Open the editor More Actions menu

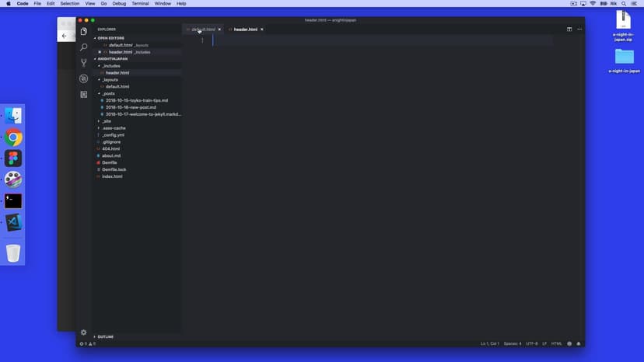point(579,30)
